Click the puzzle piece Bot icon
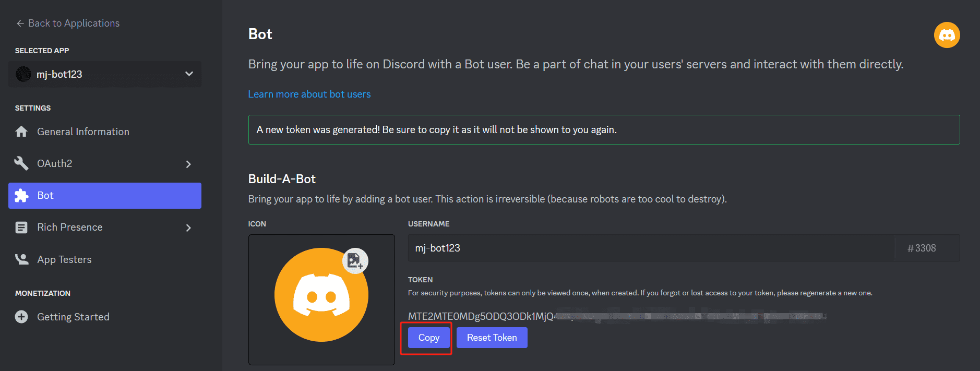The height and width of the screenshot is (371, 980). [x=21, y=196]
